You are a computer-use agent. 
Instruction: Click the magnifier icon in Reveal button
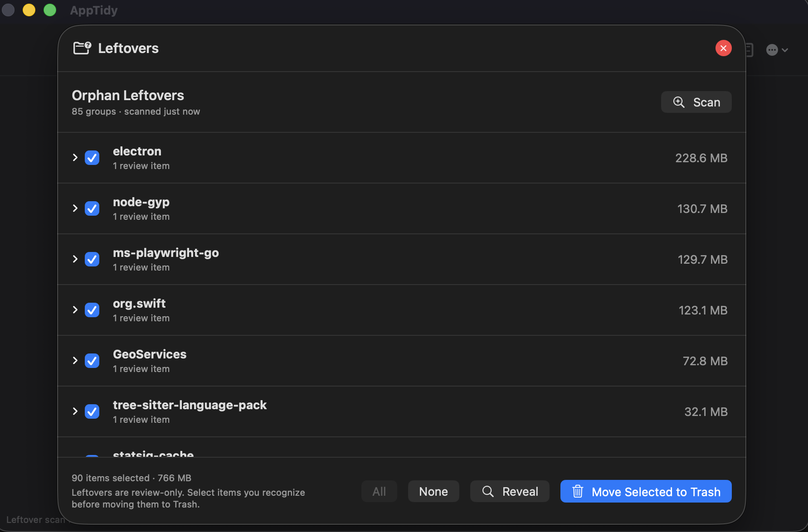pos(488,491)
